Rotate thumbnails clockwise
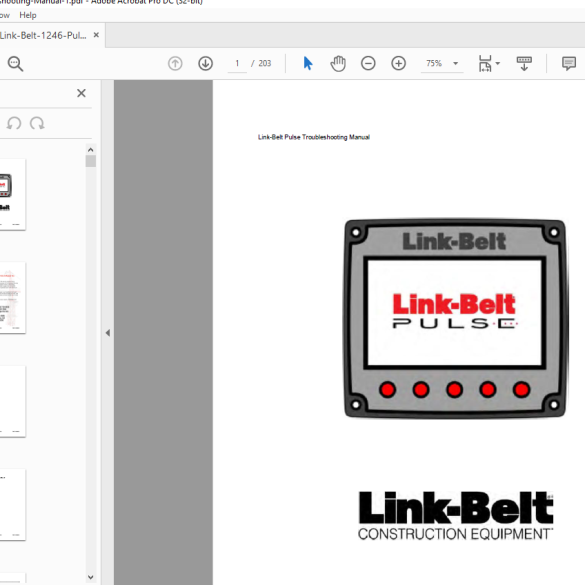 pos(37,123)
